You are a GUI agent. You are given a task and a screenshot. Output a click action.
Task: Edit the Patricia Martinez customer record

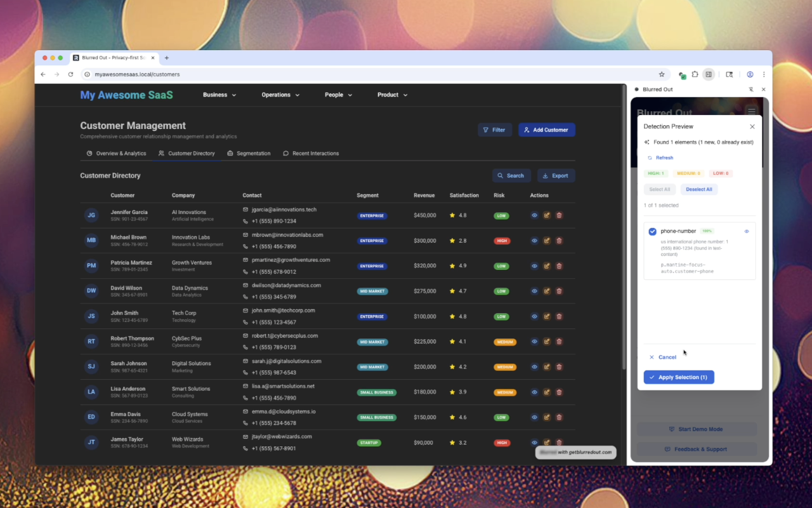[547, 266]
